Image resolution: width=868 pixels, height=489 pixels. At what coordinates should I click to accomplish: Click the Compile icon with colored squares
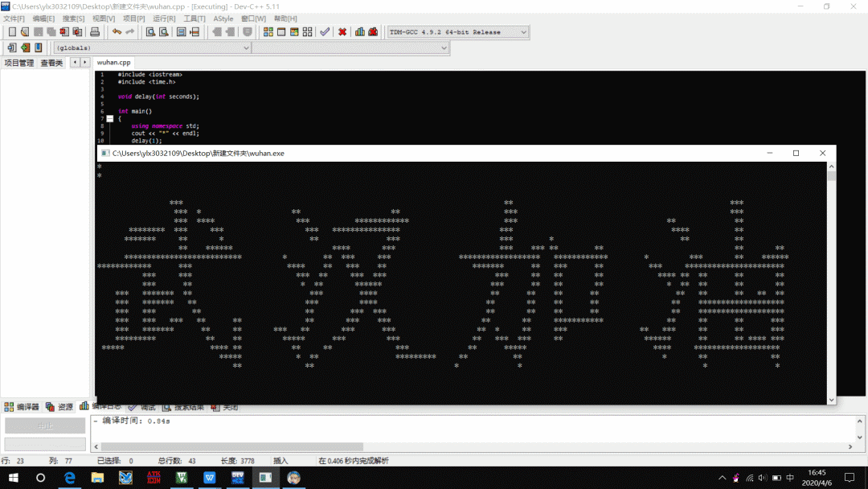point(268,32)
